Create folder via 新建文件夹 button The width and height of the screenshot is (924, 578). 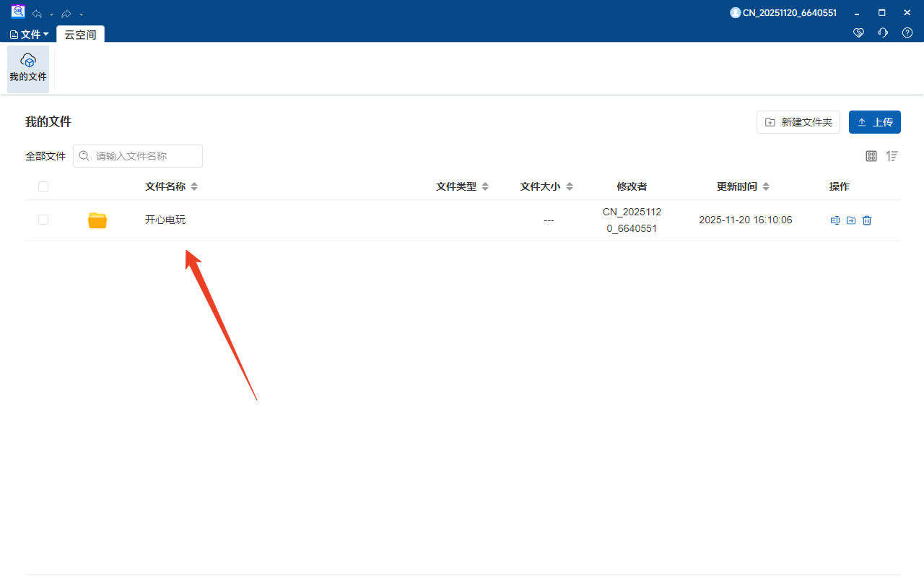(x=798, y=121)
